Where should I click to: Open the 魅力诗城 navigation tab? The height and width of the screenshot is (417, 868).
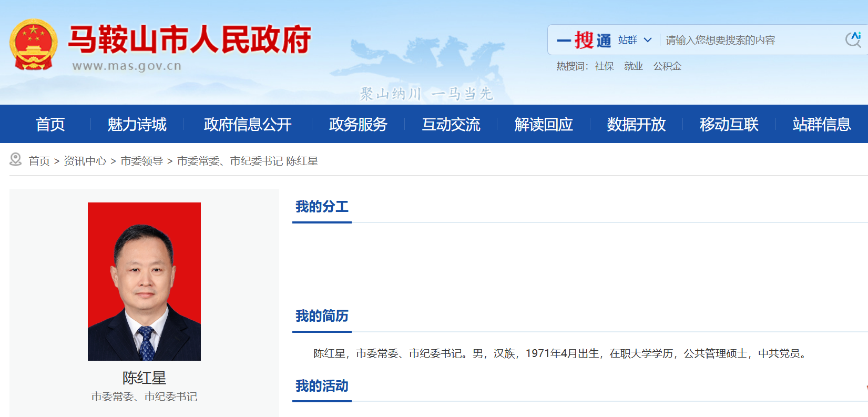click(137, 124)
